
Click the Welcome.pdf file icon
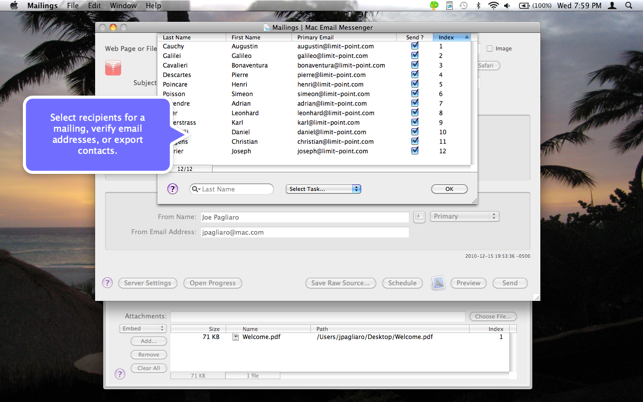point(235,337)
